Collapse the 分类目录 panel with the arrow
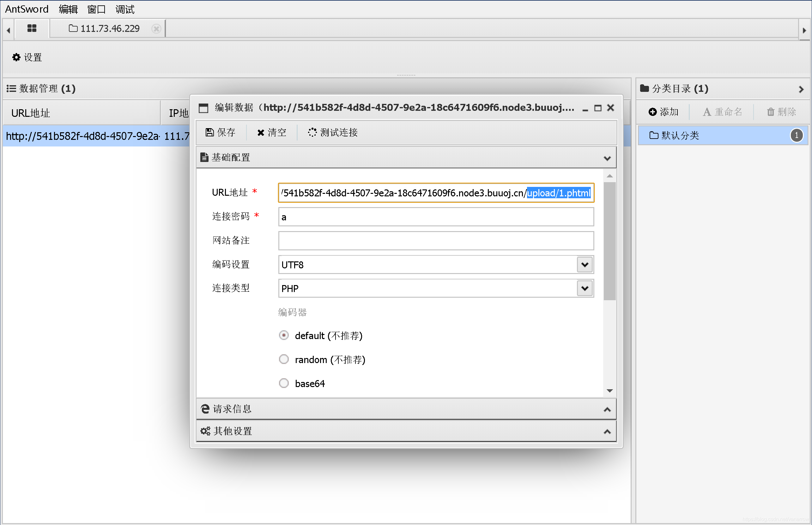 [801, 89]
